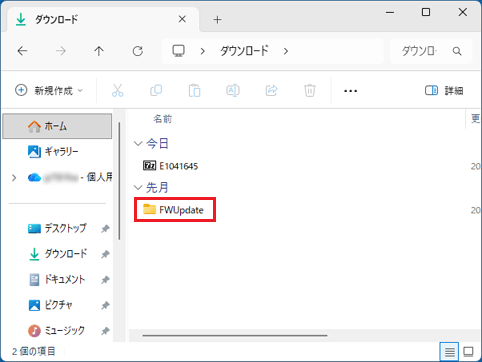Screen dimensions: 482x362
Task: Maximize the Explorer window
Action: click(426, 13)
